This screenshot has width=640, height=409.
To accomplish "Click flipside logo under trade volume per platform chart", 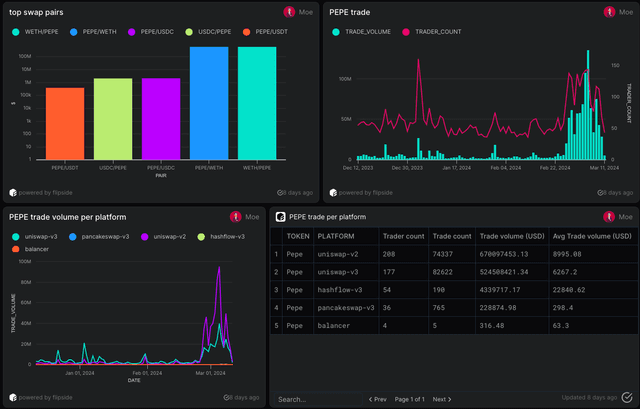I will (x=13, y=398).
